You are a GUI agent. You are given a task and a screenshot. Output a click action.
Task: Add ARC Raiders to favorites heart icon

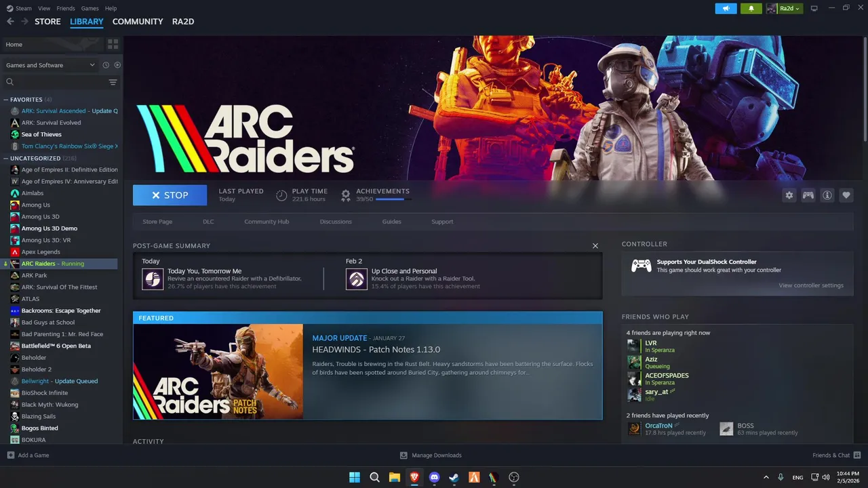point(846,195)
